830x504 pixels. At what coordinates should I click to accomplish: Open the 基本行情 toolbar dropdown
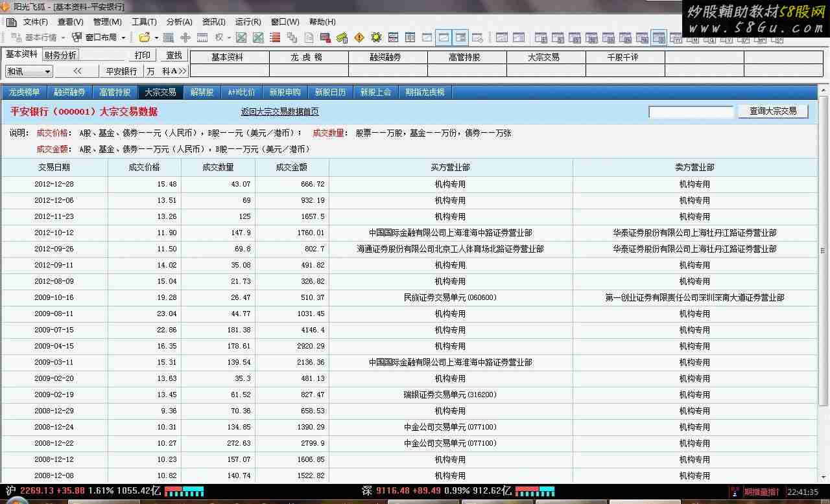[x=39, y=38]
